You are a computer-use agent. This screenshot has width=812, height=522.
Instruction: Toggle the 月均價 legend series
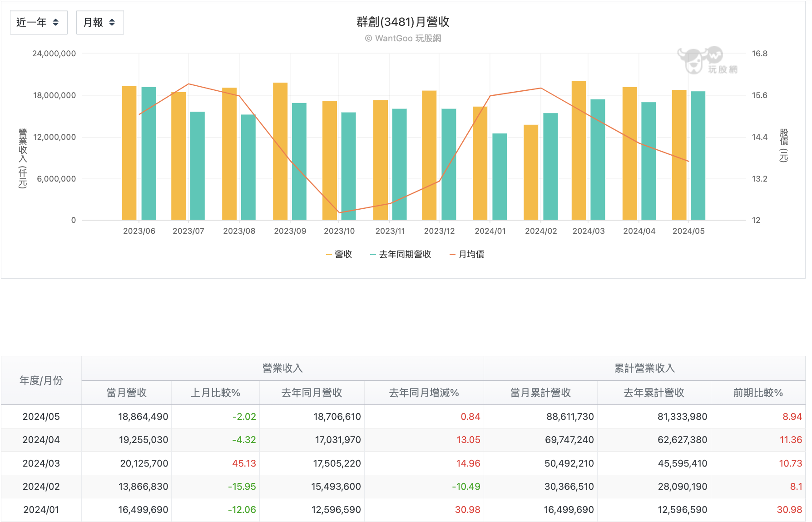point(467,254)
